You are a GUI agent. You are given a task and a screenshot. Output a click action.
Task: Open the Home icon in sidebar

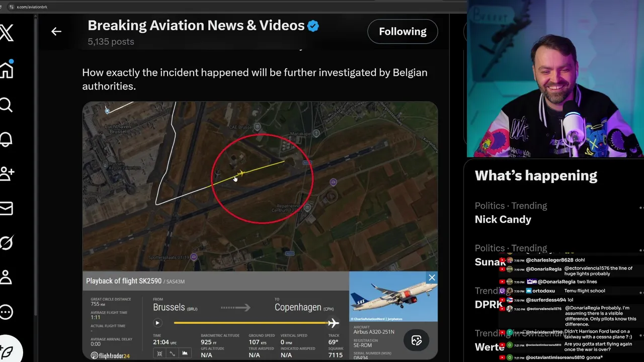click(x=6, y=69)
